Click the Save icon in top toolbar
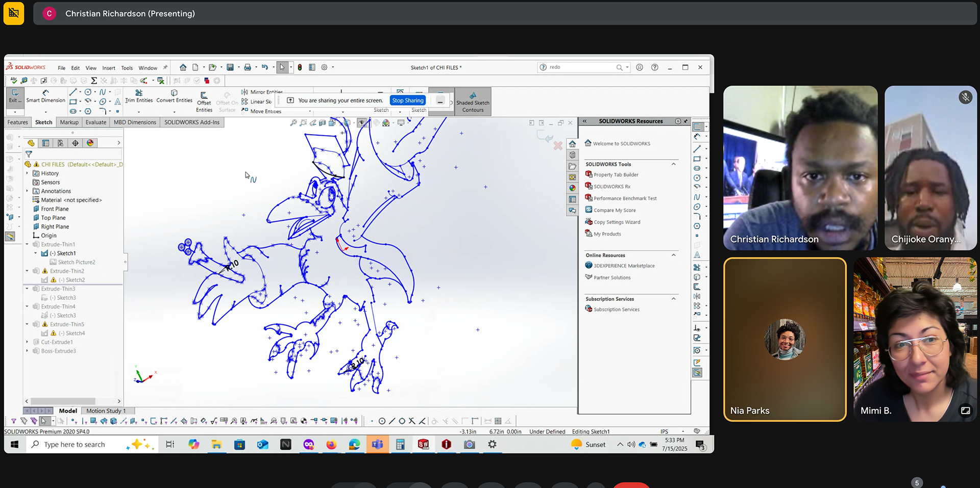This screenshot has width=980, height=488. [230, 67]
